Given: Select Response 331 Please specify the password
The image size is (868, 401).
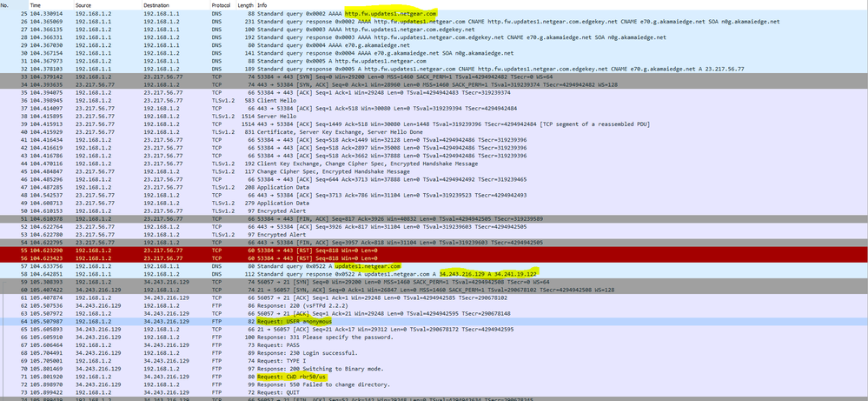Looking at the screenshot, I should (x=434, y=337).
